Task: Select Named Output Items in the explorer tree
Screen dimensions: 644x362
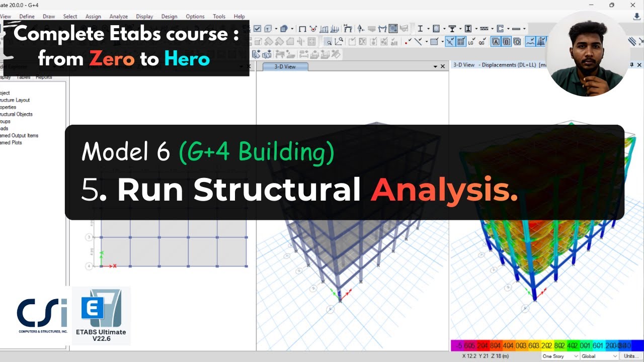Action: point(19,135)
